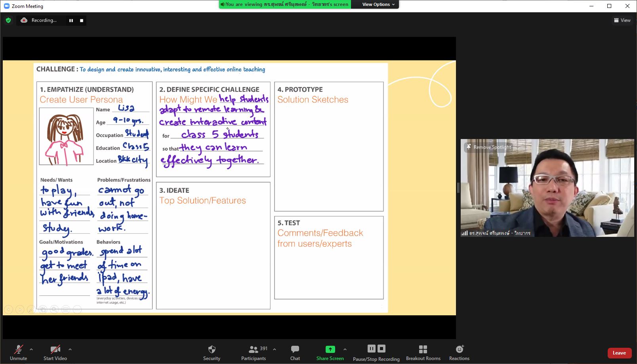Image resolution: width=637 pixels, height=364 pixels.
Task: Expand share screen options arrow
Action: (x=345, y=349)
